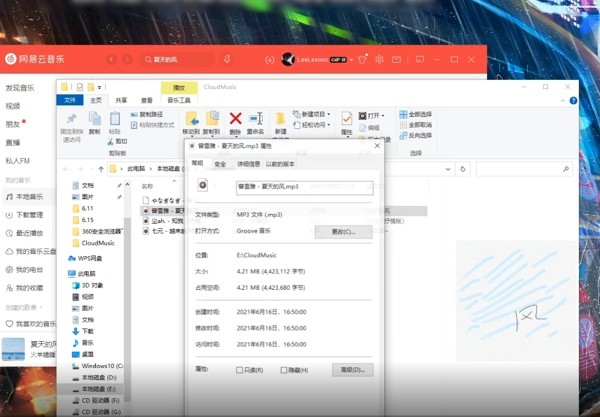Switch to the 音乐工具 ribbon tab
This screenshot has height=417, width=600.
179,100
